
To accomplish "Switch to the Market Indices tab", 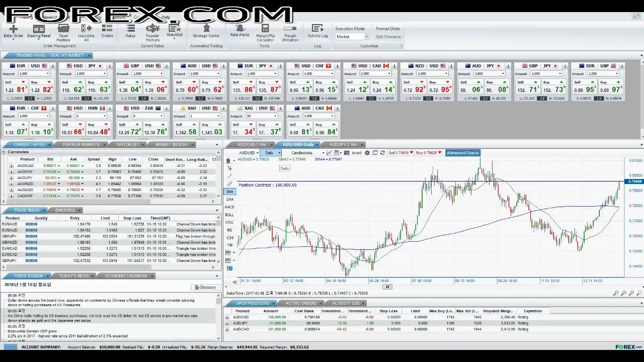I will point(172,145).
